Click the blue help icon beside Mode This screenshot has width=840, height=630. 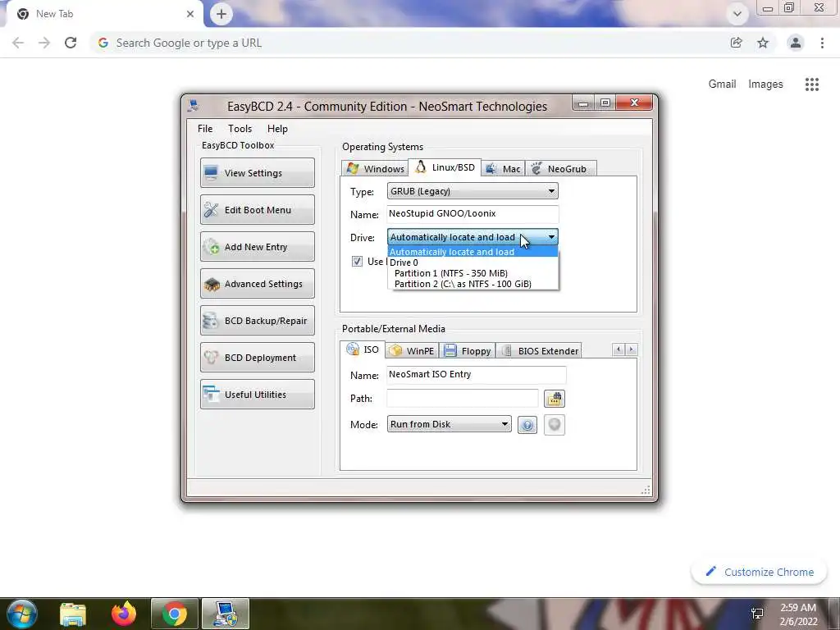[x=527, y=426]
